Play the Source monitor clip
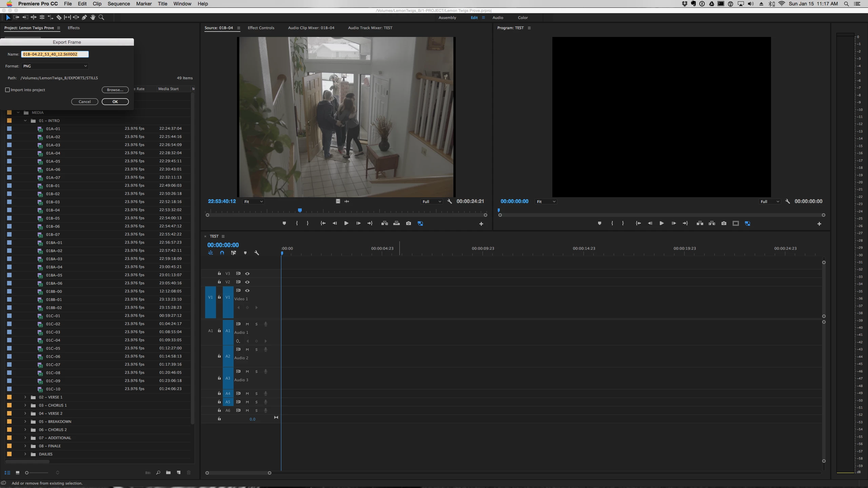The height and width of the screenshot is (488, 868). pos(346,223)
